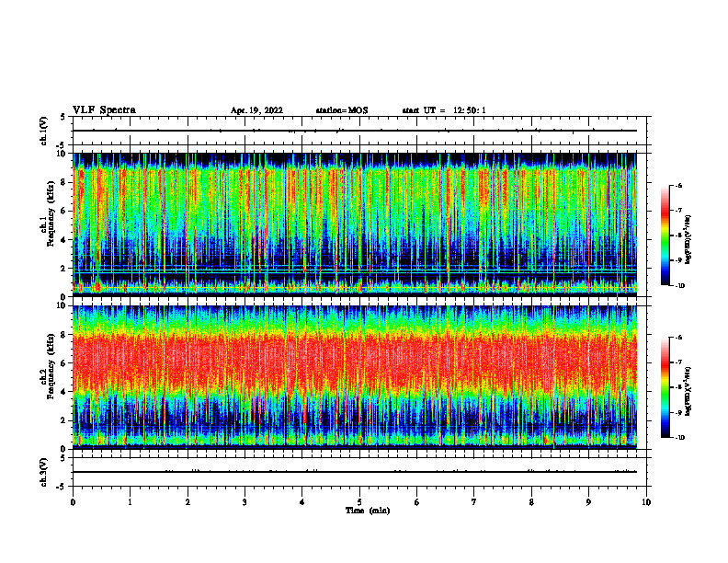This screenshot has height=563, width=728.
Task: Click the "Time (min)" x-axis label
Action: pyautogui.click(x=368, y=511)
